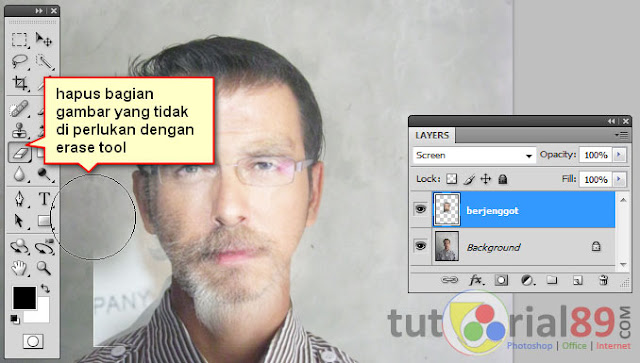This screenshot has width=640, height=363.
Task: Click the Background layer thumbnail
Action: 447,246
